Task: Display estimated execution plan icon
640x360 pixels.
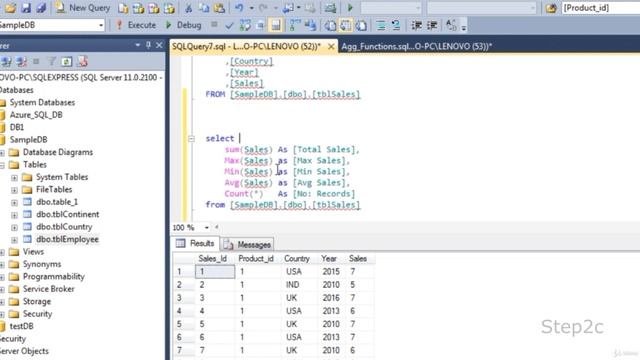Action: click(245, 25)
